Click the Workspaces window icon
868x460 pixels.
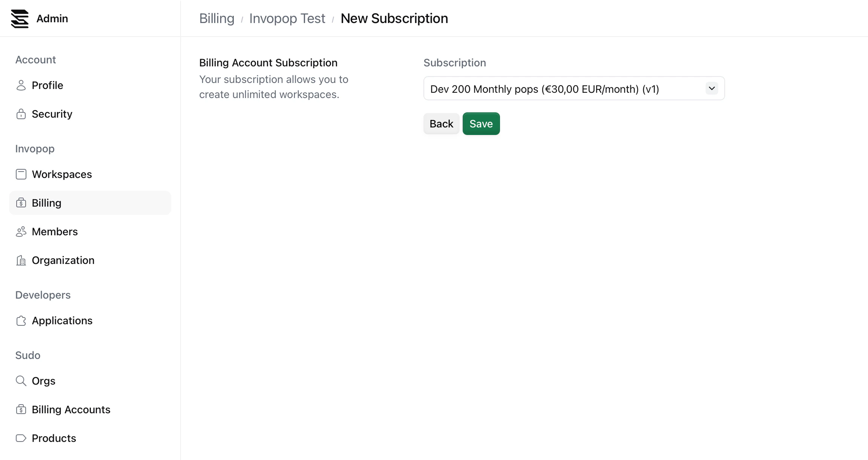pyautogui.click(x=21, y=174)
